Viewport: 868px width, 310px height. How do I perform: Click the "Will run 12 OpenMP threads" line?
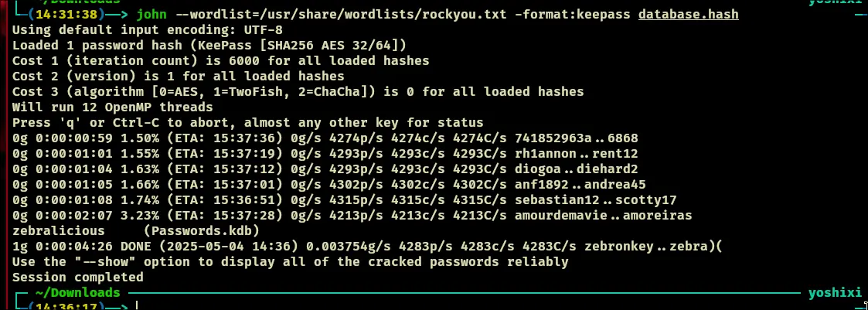[x=112, y=107]
